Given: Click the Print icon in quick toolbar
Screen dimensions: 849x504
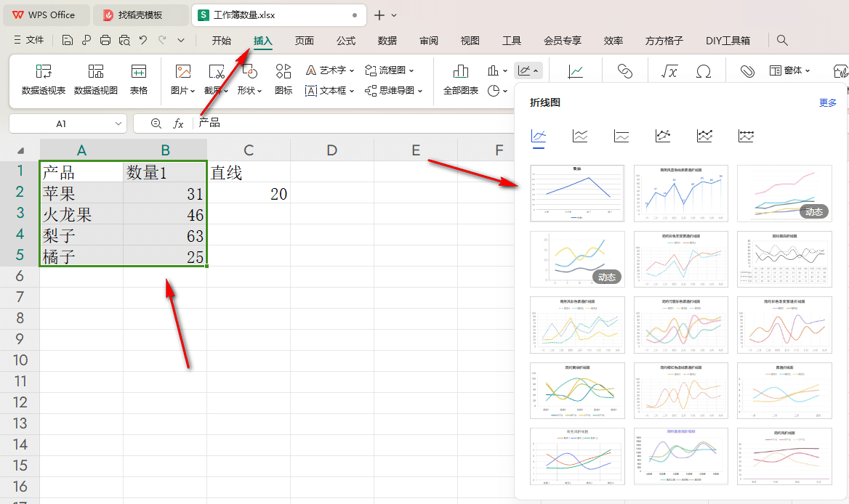Looking at the screenshot, I should coord(105,40).
